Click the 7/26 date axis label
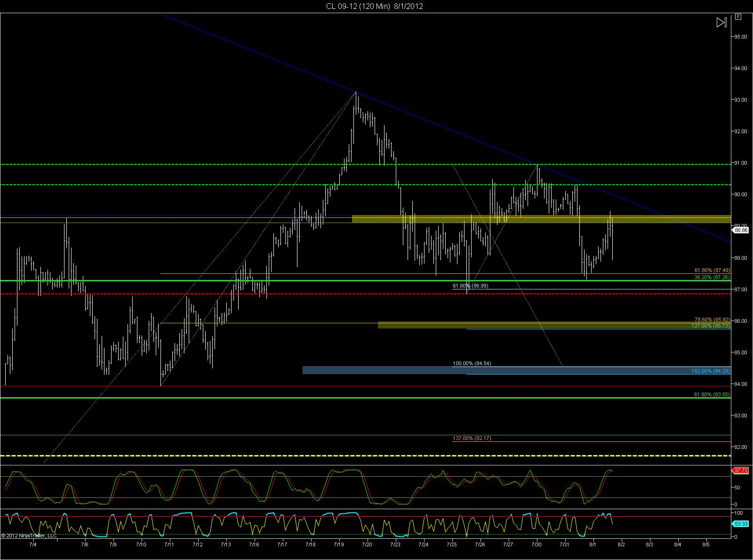The height and width of the screenshot is (560, 753). point(480,544)
